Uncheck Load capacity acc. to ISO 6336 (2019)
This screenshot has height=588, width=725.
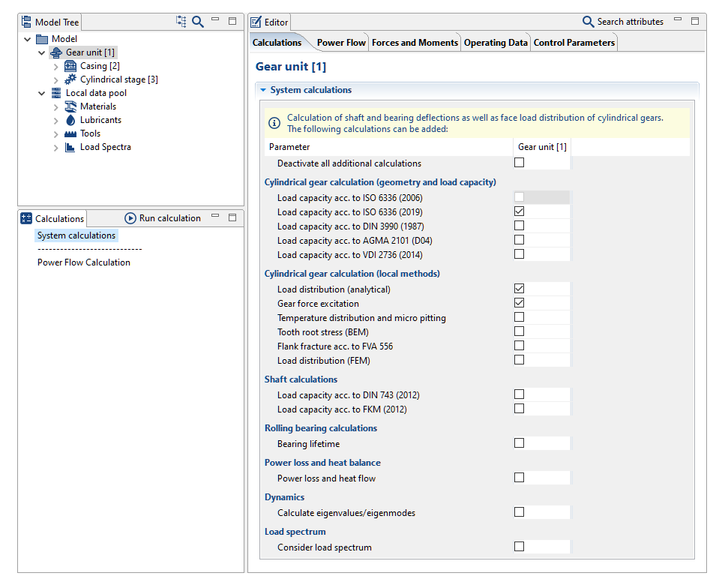518,211
